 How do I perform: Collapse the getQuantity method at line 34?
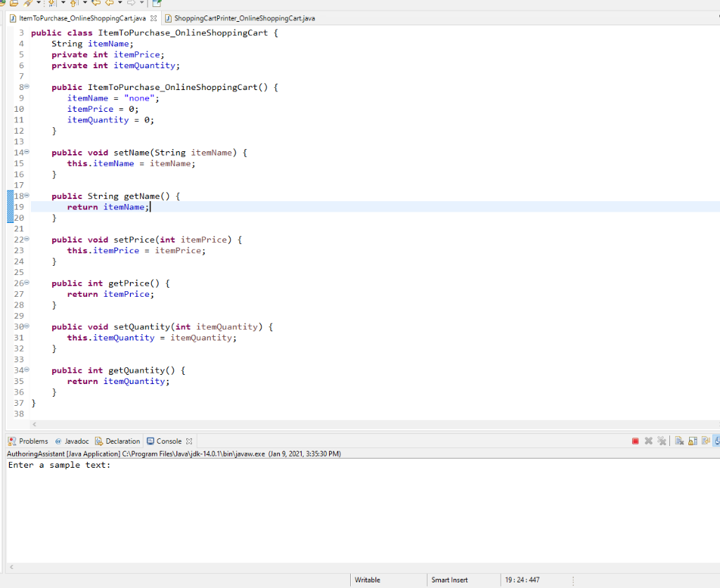pos(27,369)
